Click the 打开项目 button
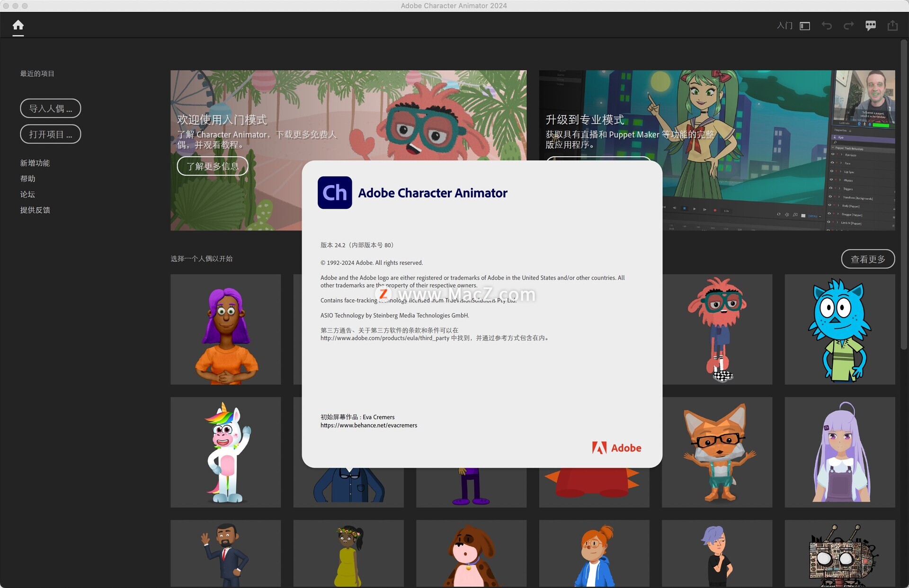This screenshot has width=909, height=588. pos(51,134)
